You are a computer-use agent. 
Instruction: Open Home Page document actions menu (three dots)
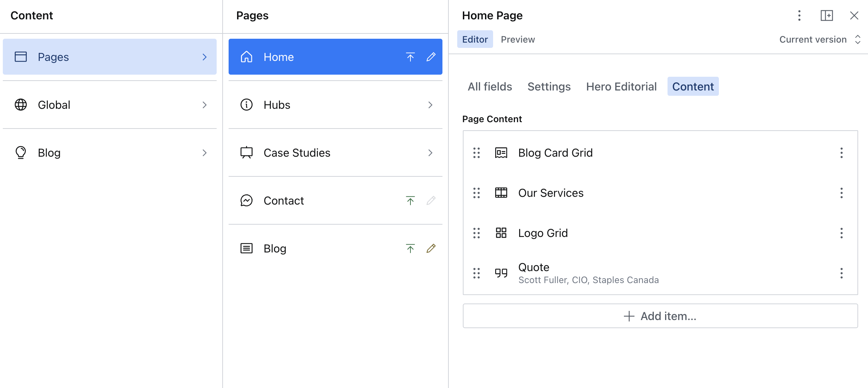pyautogui.click(x=799, y=15)
